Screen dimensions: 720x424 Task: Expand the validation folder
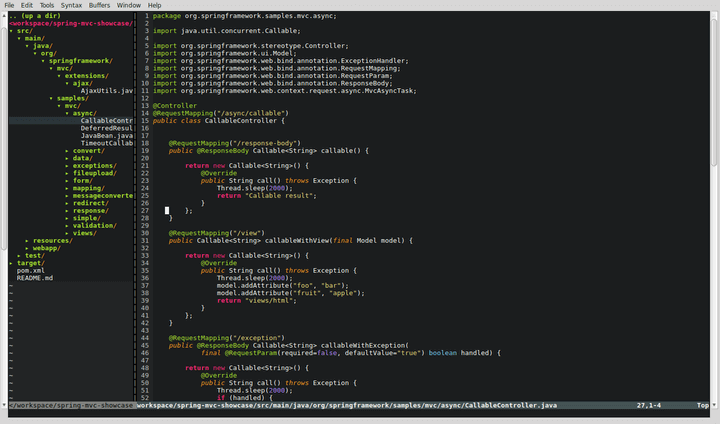coord(93,226)
